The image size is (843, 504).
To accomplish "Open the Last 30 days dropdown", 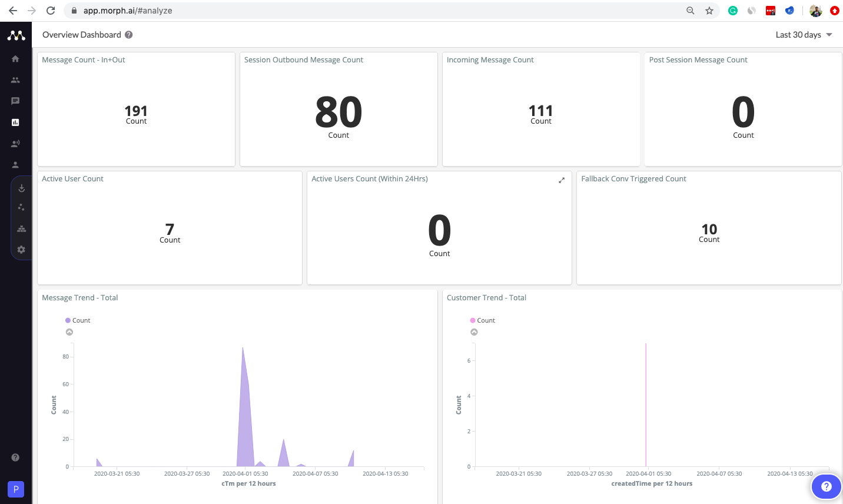I will 804,35.
